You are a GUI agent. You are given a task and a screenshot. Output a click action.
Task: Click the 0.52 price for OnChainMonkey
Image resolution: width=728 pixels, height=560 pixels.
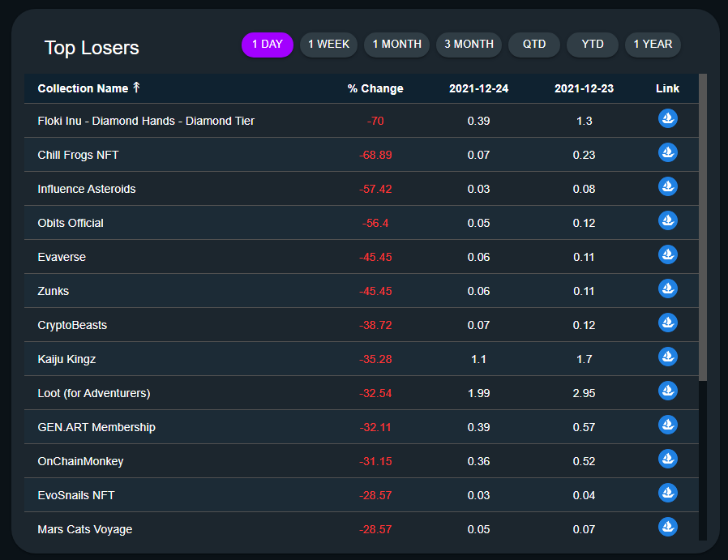[584, 461]
